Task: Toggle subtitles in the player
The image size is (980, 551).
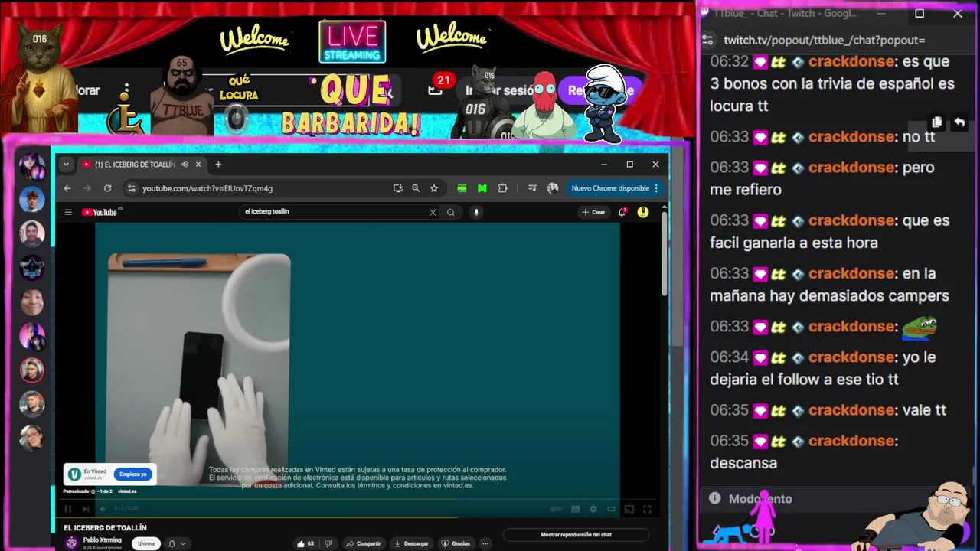Action: 575,509
